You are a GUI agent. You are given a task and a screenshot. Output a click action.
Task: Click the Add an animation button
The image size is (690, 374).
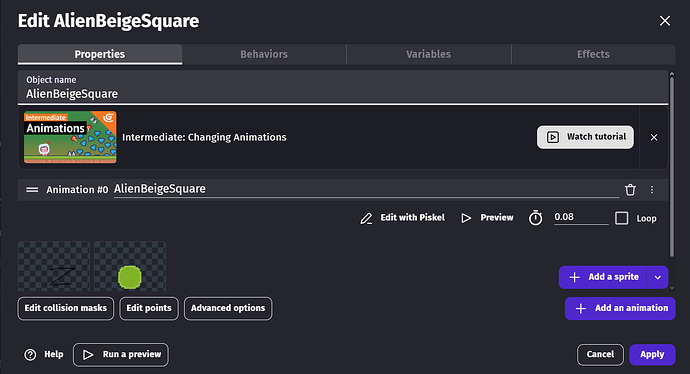click(620, 308)
